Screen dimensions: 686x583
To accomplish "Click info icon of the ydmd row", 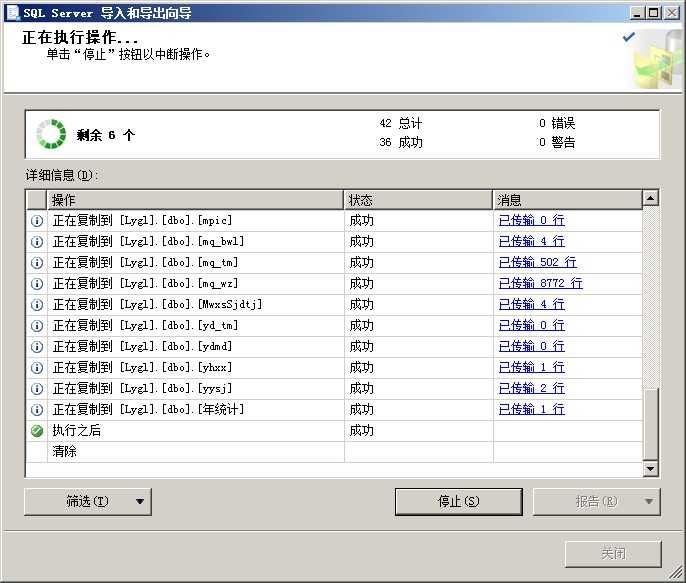I will pos(37,347).
